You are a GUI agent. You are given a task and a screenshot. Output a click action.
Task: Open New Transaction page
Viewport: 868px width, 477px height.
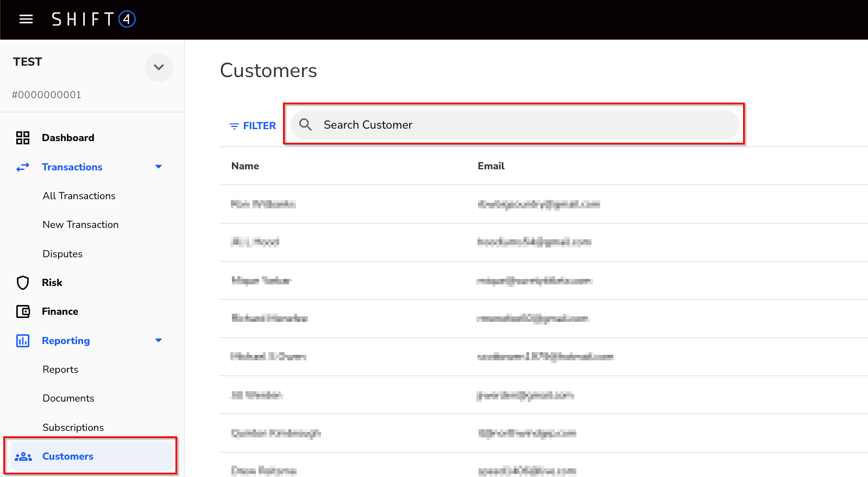[x=80, y=225]
